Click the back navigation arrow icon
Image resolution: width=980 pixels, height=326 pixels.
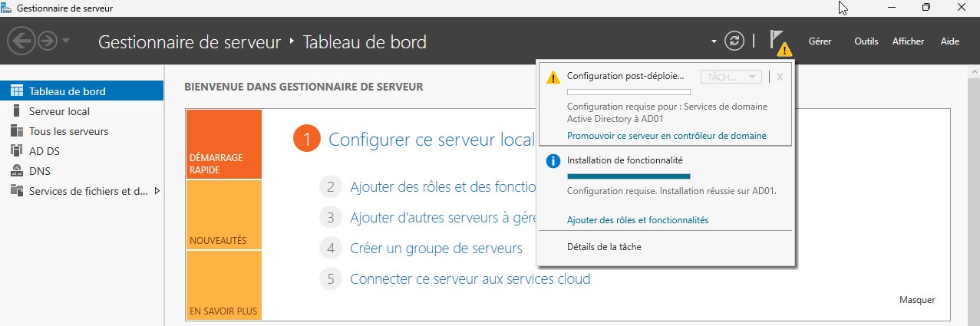[x=21, y=41]
